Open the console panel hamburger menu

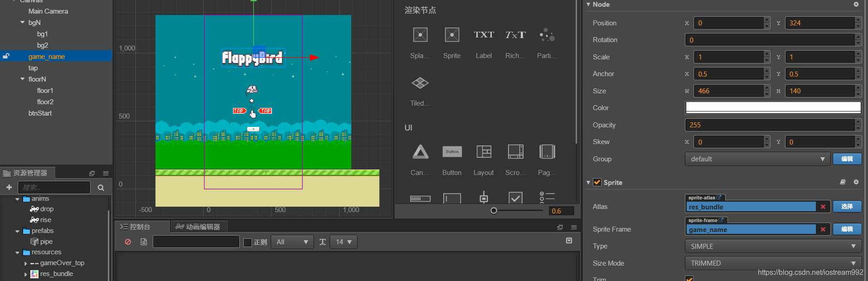[574, 227]
